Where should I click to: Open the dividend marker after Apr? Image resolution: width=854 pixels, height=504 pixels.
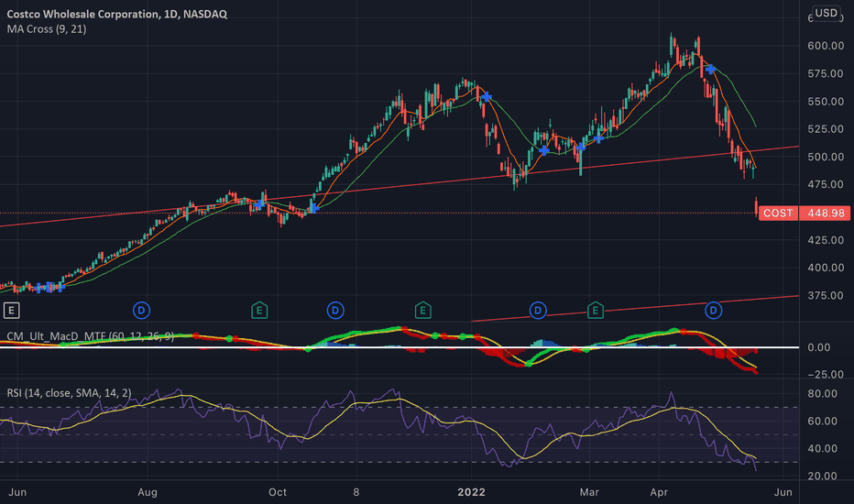pos(714,311)
